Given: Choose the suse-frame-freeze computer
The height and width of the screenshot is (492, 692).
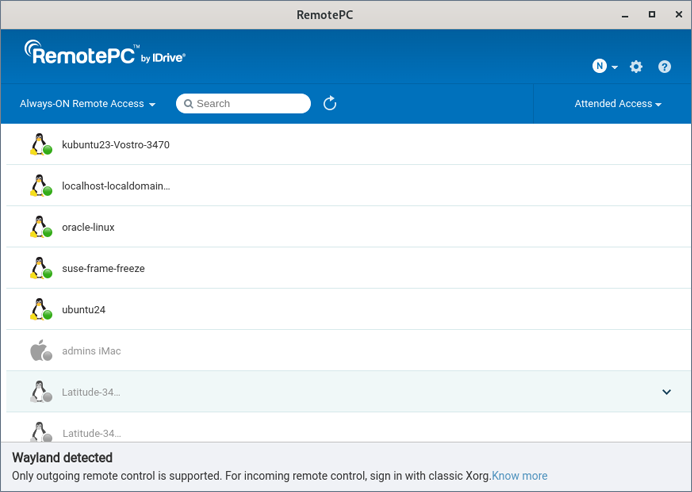Looking at the screenshot, I should click(x=103, y=268).
